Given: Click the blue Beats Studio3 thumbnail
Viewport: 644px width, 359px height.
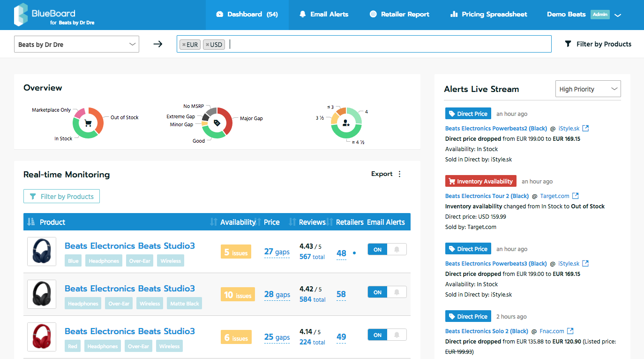Looking at the screenshot, I should (x=42, y=252).
